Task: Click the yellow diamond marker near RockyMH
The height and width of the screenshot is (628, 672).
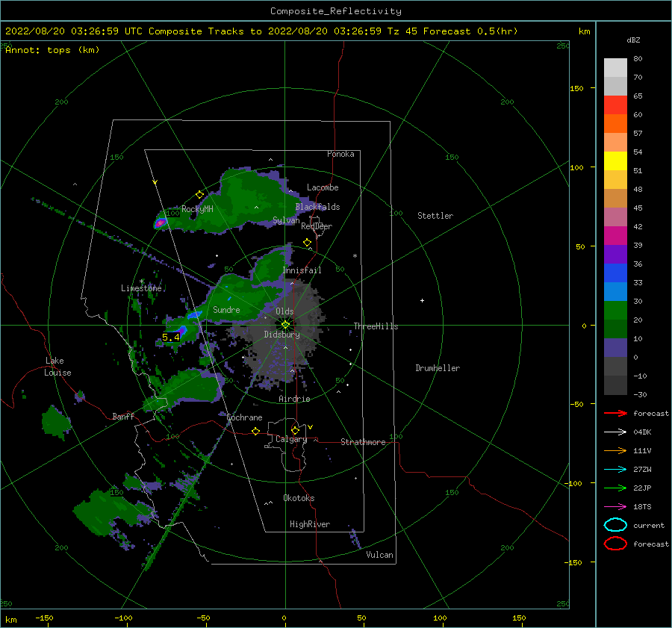Action: coord(199,195)
